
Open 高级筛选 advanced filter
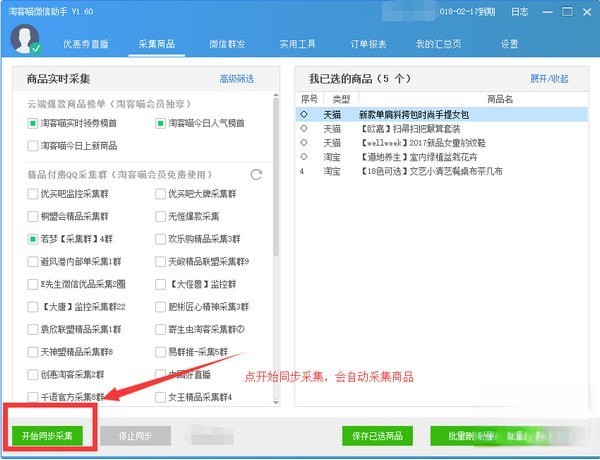tap(236, 79)
